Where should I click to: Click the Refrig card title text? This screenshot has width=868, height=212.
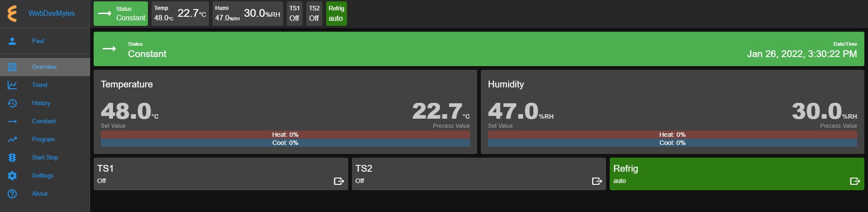coord(626,169)
